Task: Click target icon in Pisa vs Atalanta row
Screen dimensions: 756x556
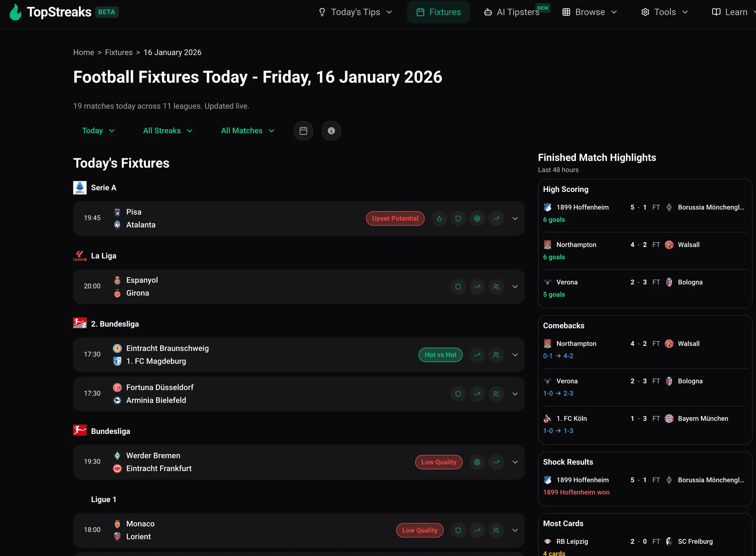Action: click(x=477, y=219)
